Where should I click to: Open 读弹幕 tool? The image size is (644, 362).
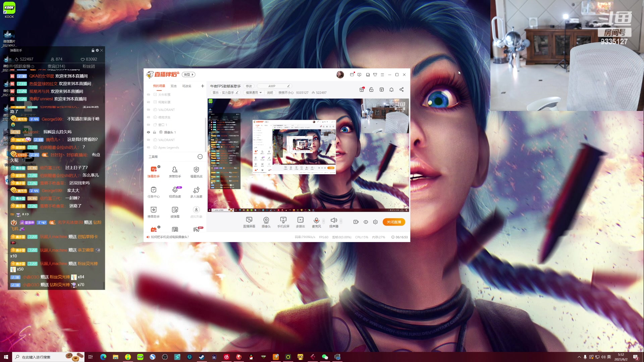click(175, 212)
